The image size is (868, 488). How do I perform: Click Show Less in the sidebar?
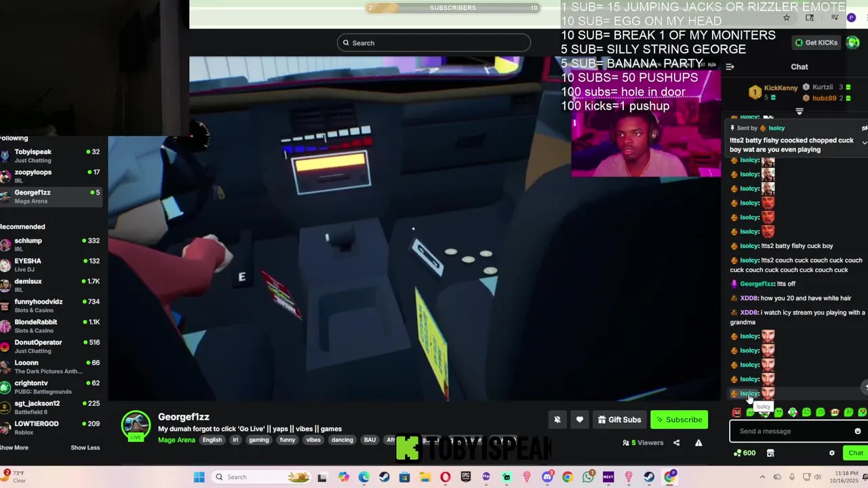pos(85,447)
